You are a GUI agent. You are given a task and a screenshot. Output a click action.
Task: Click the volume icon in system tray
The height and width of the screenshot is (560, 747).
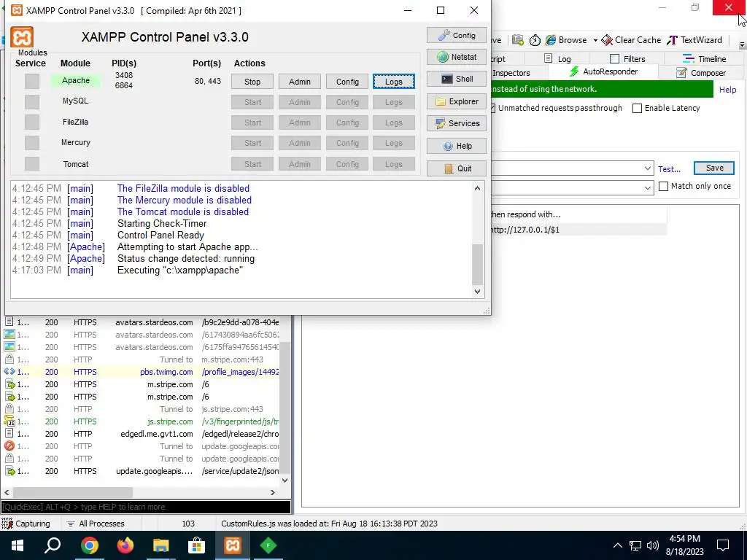(x=653, y=545)
